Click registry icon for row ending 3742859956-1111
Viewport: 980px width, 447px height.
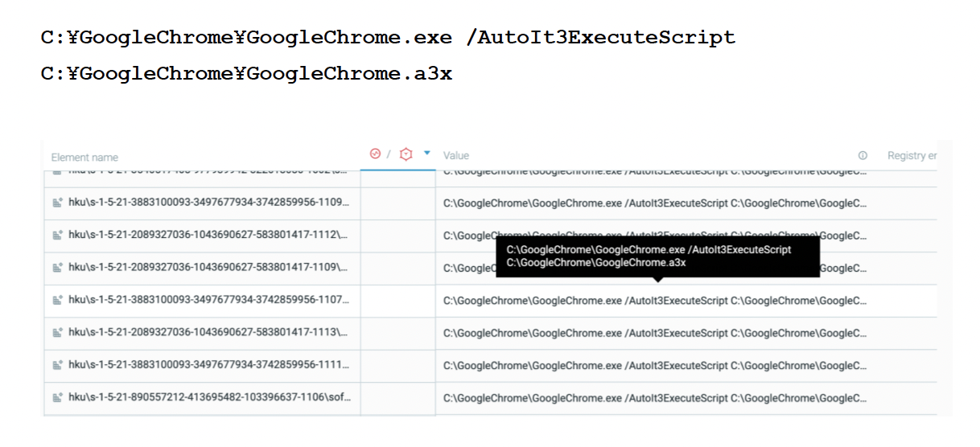(x=57, y=366)
